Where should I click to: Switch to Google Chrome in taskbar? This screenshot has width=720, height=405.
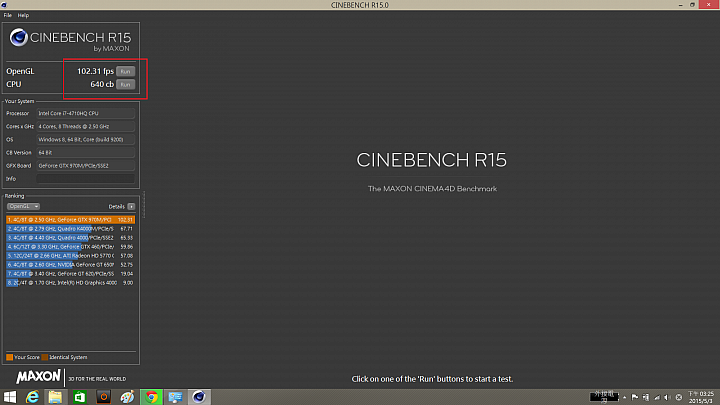click(151, 397)
